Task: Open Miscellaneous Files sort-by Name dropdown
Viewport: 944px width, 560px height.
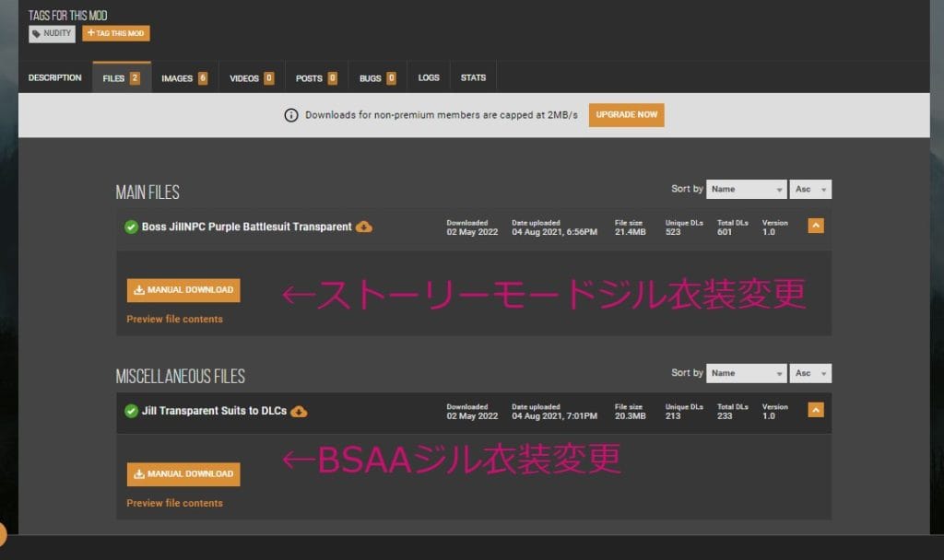Action: click(x=746, y=373)
